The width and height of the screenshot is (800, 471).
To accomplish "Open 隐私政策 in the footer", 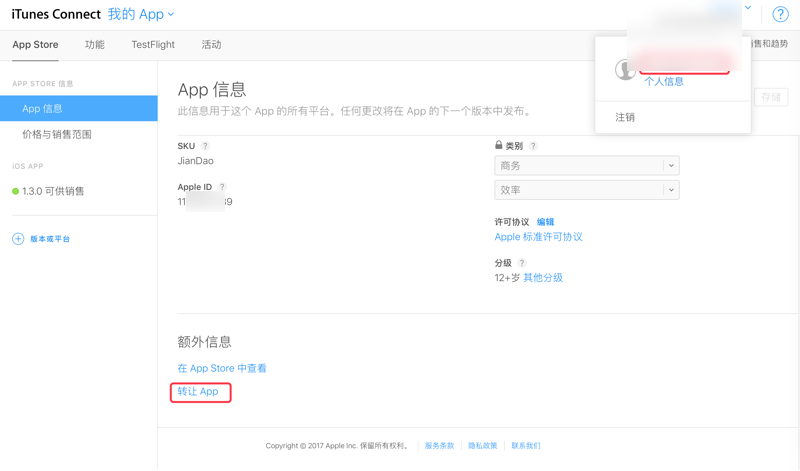I will click(x=483, y=445).
